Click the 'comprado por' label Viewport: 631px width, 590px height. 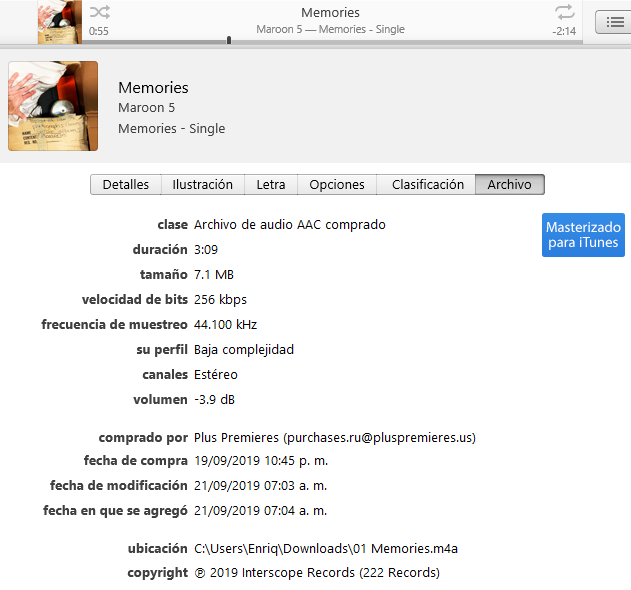point(143,437)
